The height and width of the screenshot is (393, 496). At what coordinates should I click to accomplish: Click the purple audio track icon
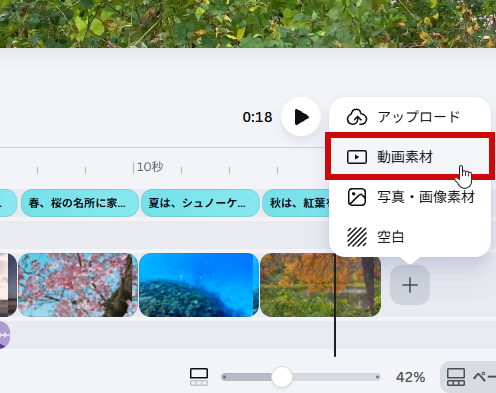4,335
